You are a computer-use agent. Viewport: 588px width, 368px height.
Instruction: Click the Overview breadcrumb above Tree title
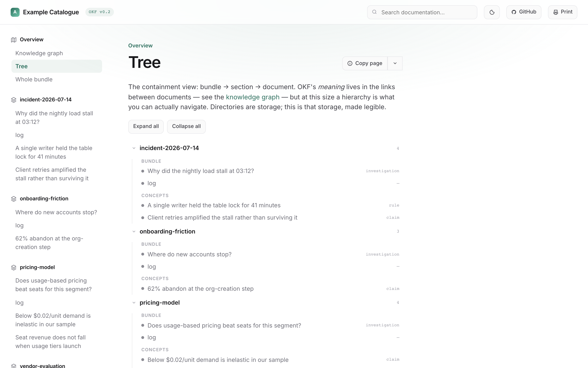pos(140,46)
